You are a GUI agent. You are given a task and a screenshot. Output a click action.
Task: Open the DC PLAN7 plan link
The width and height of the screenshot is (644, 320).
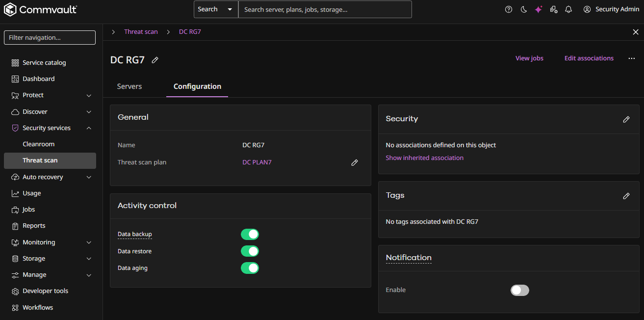tap(257, 162)
